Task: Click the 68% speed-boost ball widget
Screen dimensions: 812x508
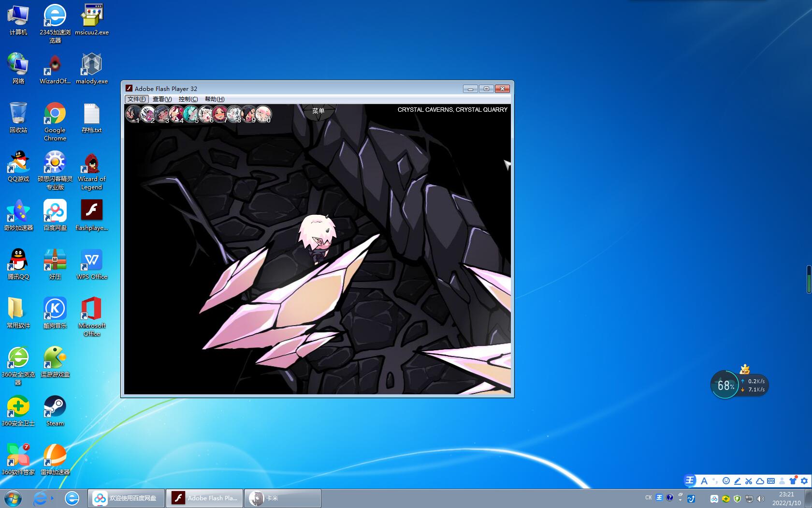Action: (725, 385)
